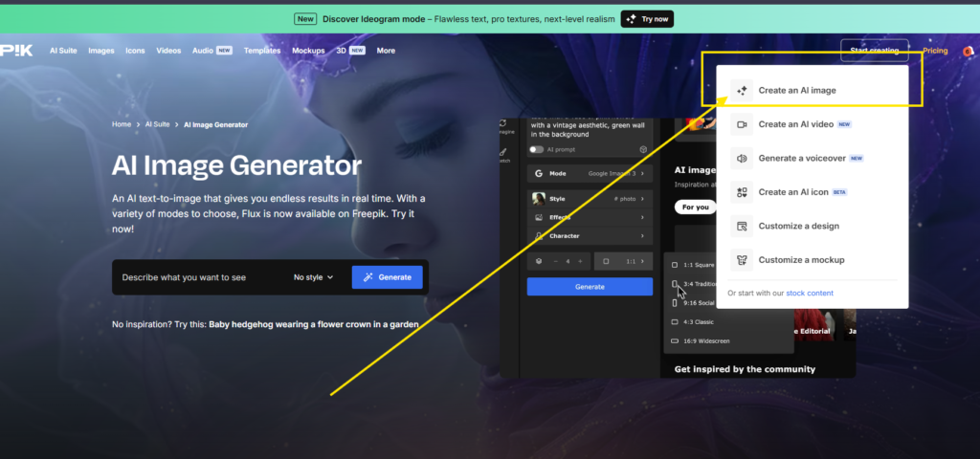Select Create an AI image menu entry

(812, 91)
